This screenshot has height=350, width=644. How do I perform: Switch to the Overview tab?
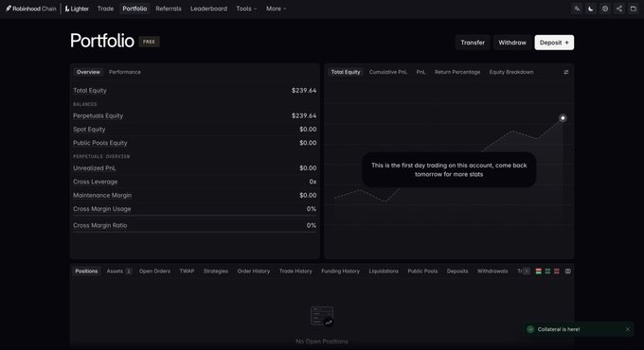pos(88,72)
